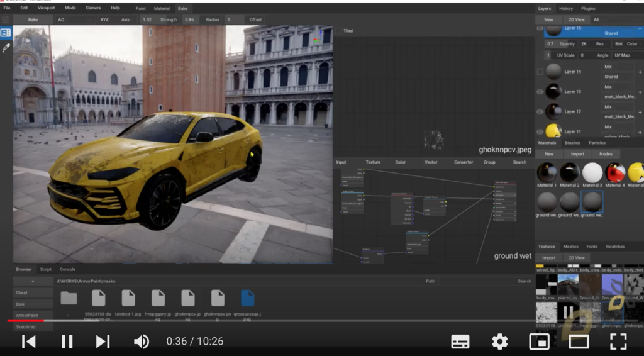
Task: Select the white Material 3 sphere
Action: [592, 172]
